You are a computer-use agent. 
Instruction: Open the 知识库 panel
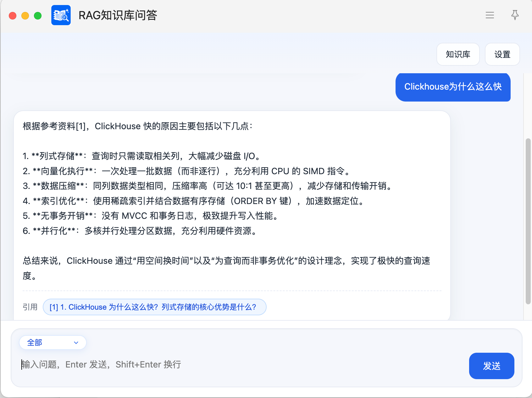(458, 54)
